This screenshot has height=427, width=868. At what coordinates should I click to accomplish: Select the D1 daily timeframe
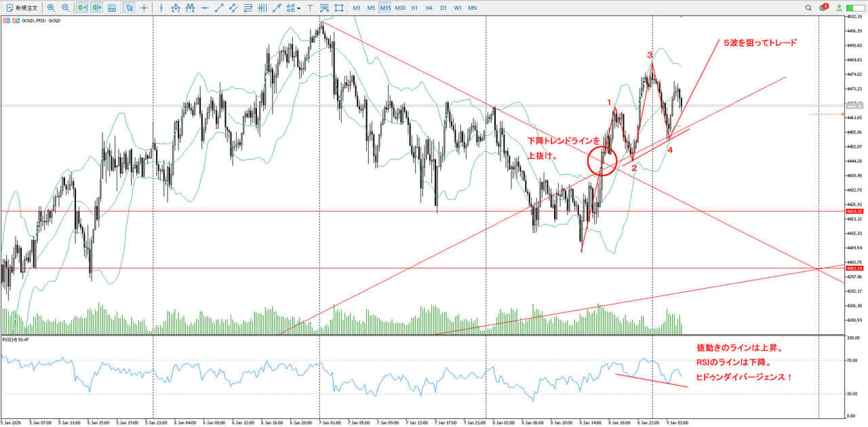pos(443,8)
